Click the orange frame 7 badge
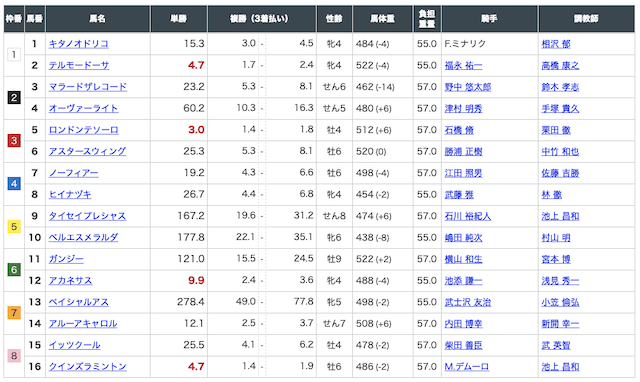Viewport: 640px width, 382px height. [14, 313]
